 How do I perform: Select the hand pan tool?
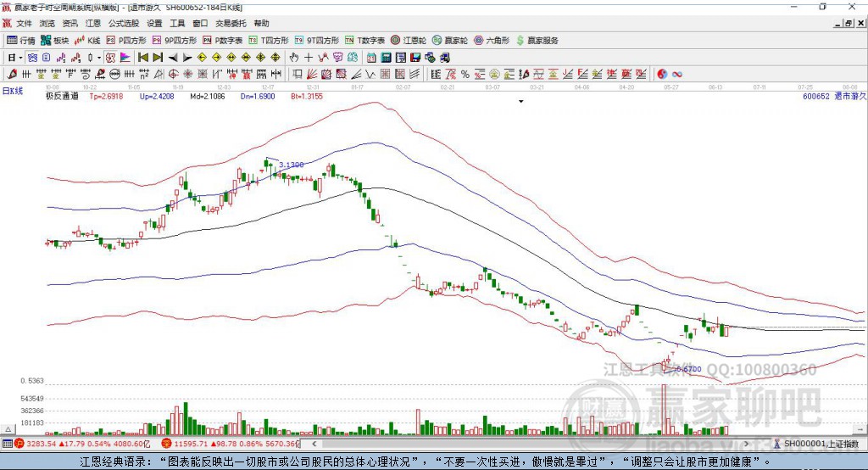click(294, 58)
